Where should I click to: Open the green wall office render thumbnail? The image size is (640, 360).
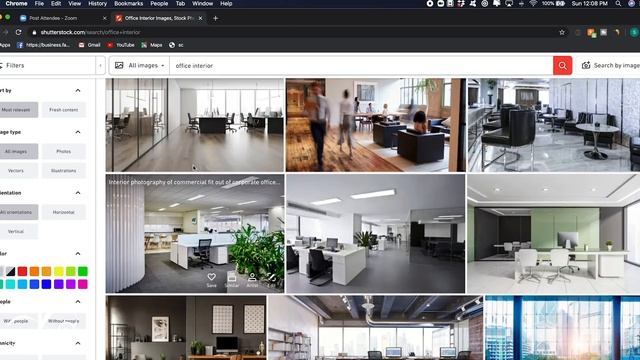click(553, 233)
